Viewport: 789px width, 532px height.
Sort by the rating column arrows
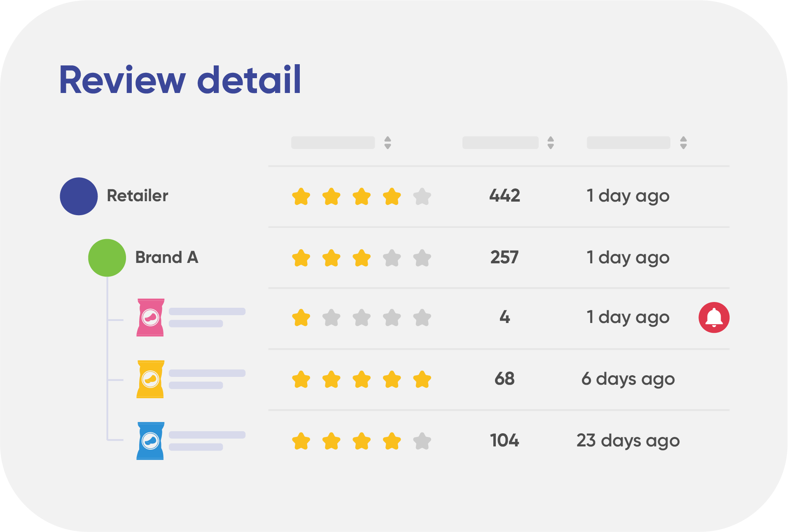[x=387, y=143]
